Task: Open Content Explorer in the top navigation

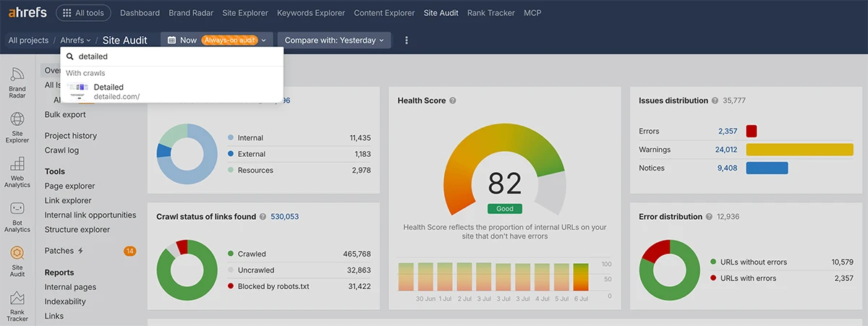Action: pos(384,13)
